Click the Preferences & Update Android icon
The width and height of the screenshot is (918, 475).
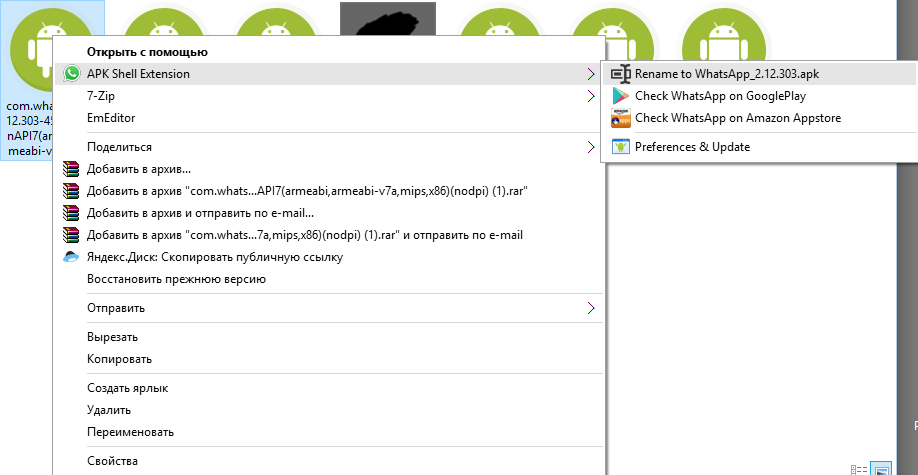pos(620,147)
